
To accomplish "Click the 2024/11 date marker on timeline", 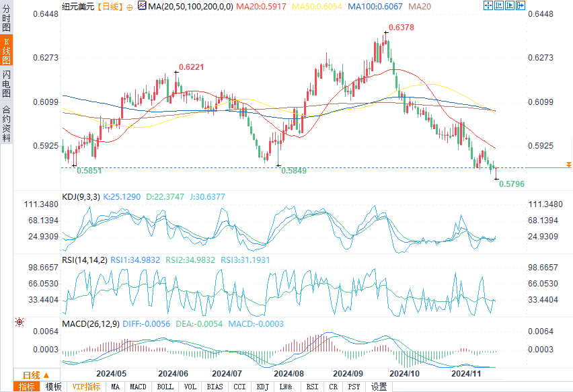I will click(466, 374).
